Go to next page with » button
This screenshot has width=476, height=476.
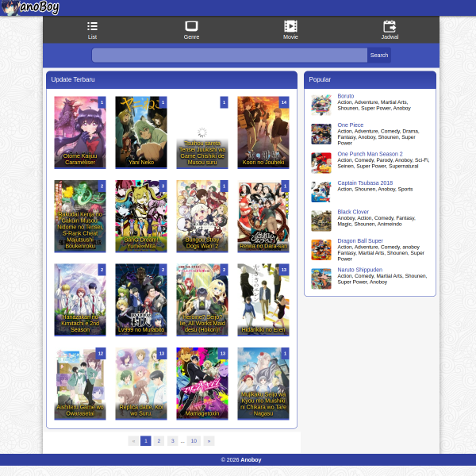point(209,441)
